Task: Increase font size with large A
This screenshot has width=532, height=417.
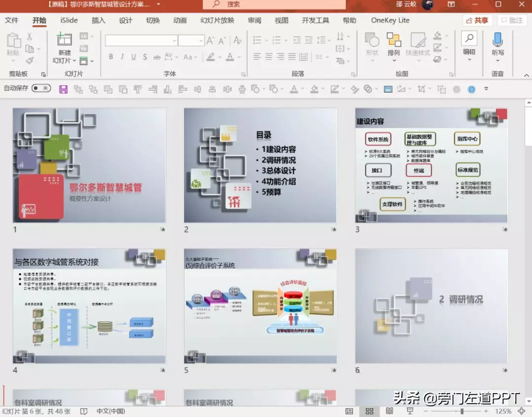Action: click(211, 41)
